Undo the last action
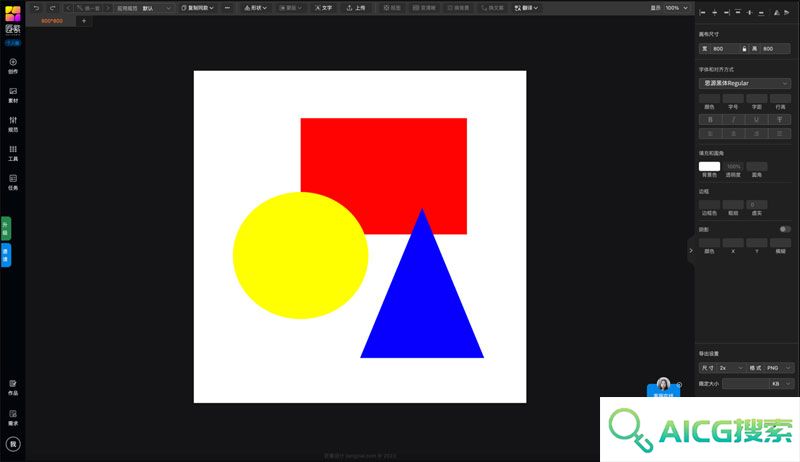Viewport: 800px width, 462px height. pyautogui.click(x=36, y=8)
